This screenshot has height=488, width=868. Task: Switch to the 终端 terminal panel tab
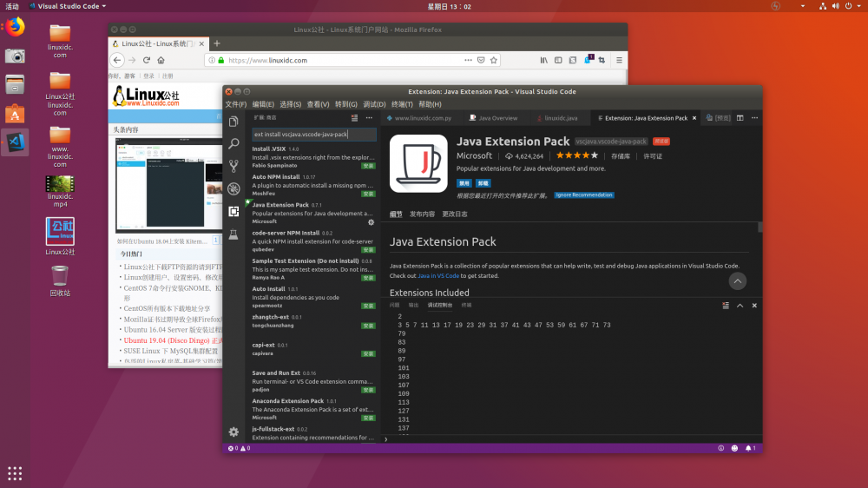coord(467,305)
